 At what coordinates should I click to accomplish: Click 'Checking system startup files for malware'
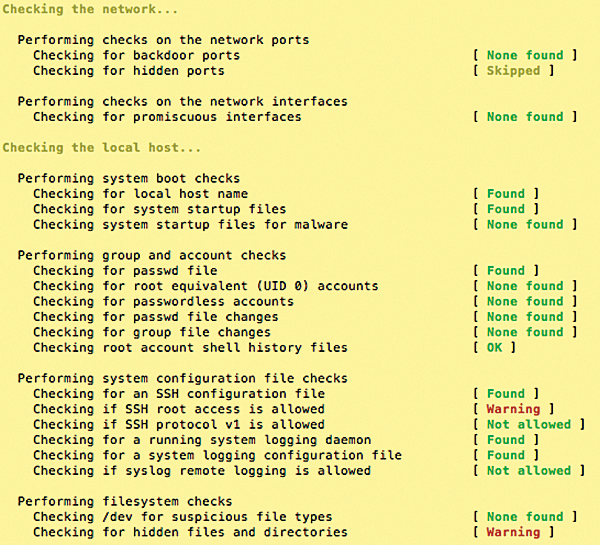coord(190,225)
